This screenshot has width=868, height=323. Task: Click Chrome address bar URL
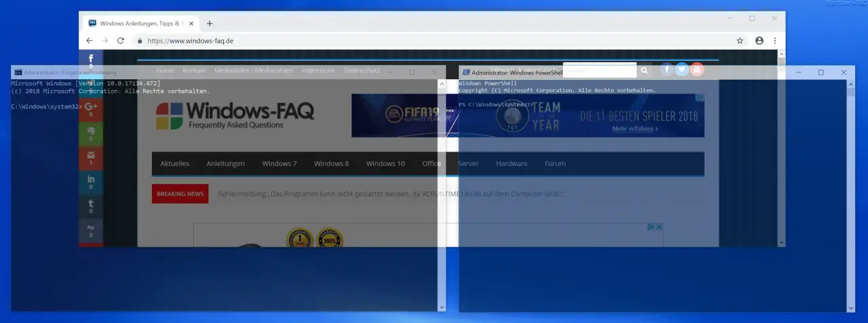click(191, 41)
